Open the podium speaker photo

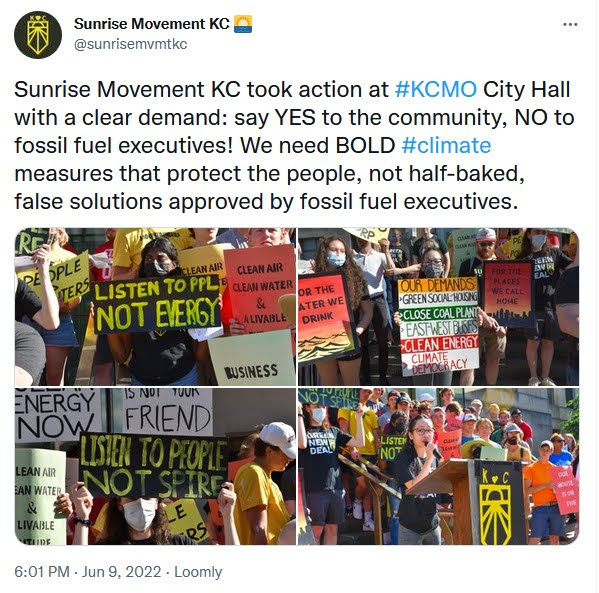click(x=439, y=467)
